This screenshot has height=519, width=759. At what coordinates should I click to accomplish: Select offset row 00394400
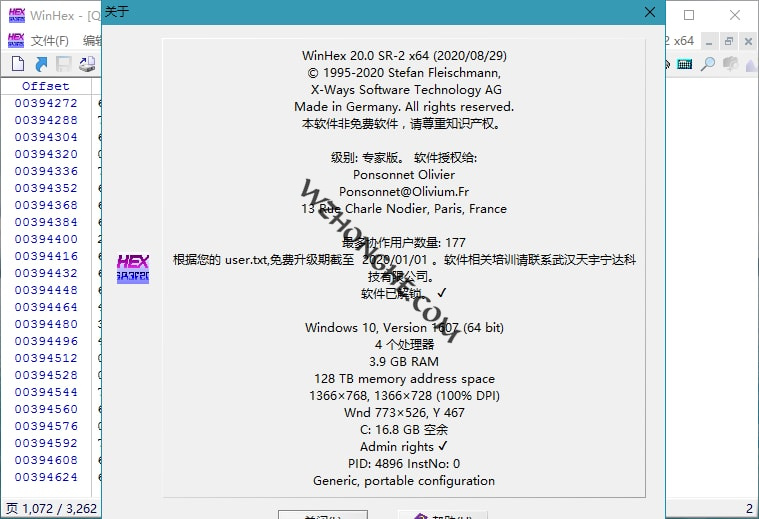point(46,239)
